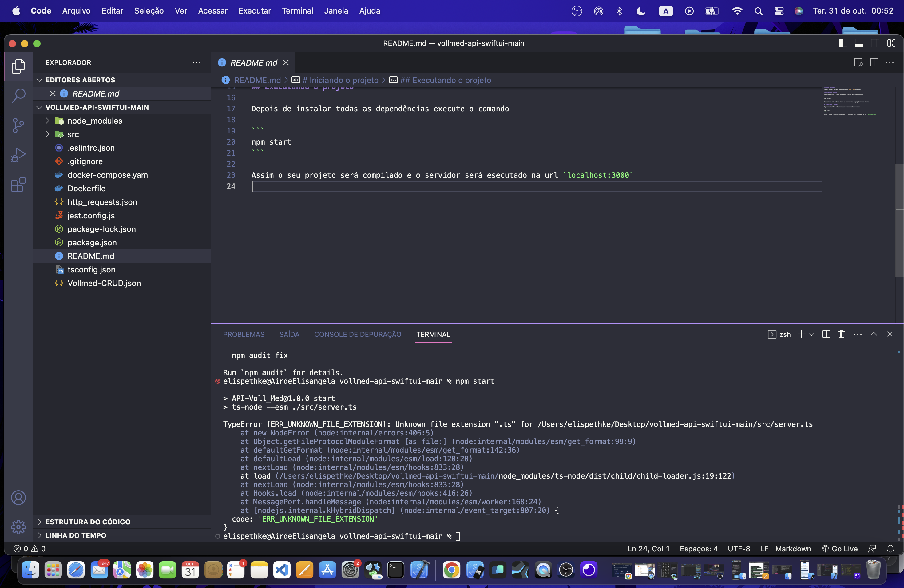Open Xcode from the Dock
Screen dimensions: 904x588
pyautogui.click(x=419, y=570)
